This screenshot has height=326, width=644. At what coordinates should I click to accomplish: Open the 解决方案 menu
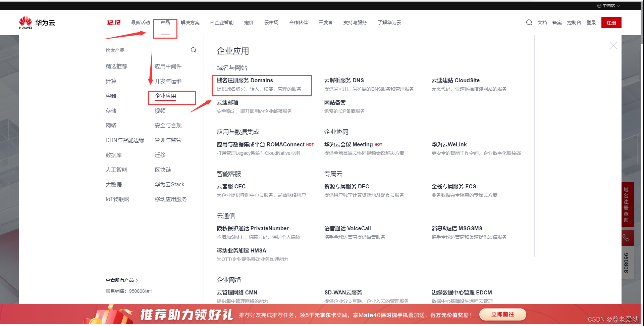coord(190,22)
